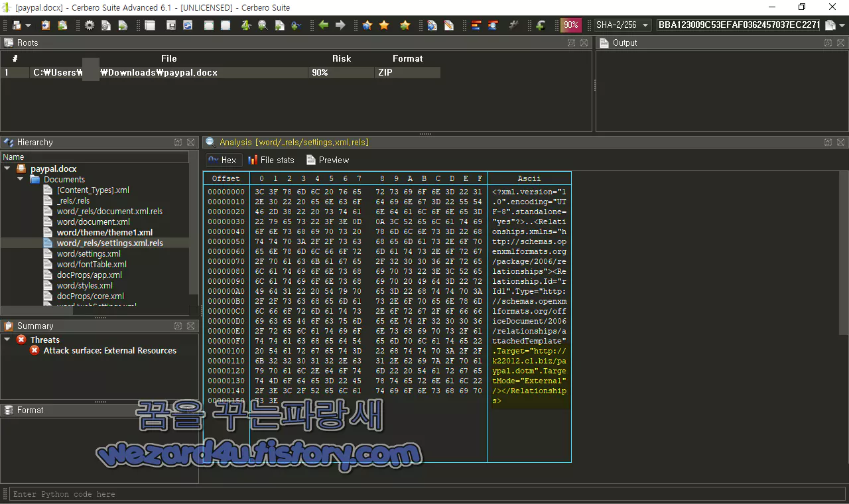The width and height of the screenshot is (849, 504).
Task: Click the copy page icon beside hash field
Action: [x=830, y=25]
